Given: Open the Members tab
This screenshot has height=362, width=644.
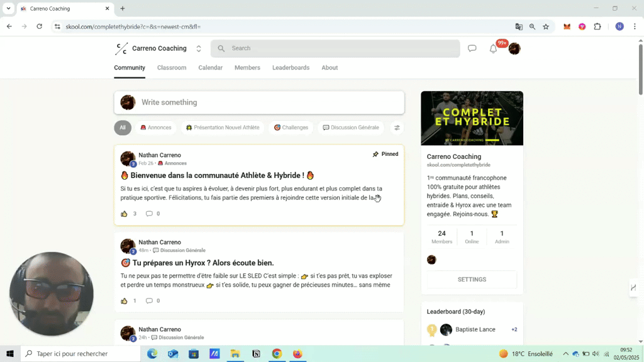Looking at the screenshot, I should [247, 68].
